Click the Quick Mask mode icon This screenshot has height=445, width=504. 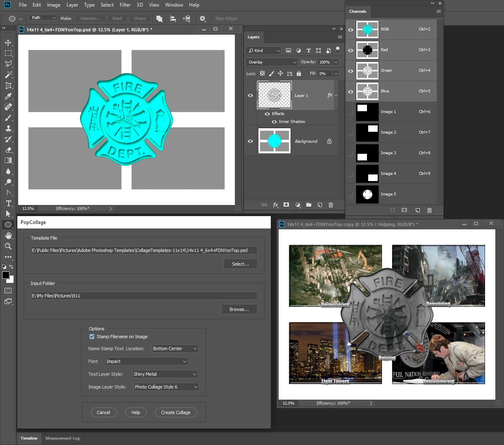tap(8, 291)
